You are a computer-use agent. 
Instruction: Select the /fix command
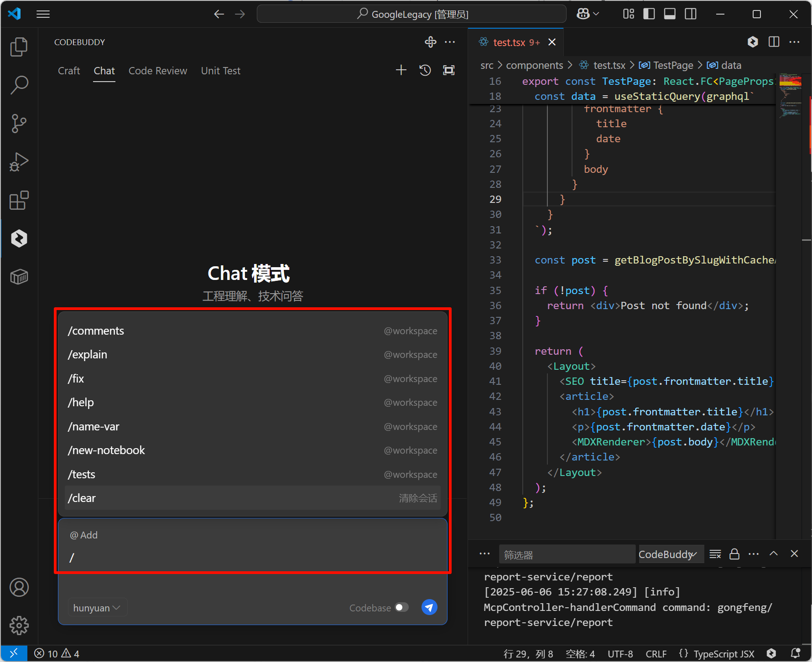252,378
